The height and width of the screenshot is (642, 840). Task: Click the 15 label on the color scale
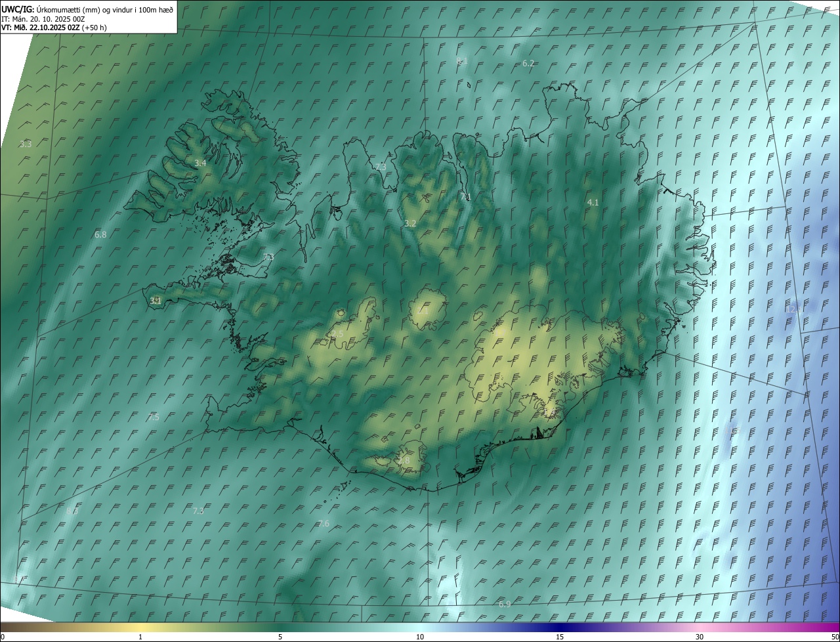point(560,637)
